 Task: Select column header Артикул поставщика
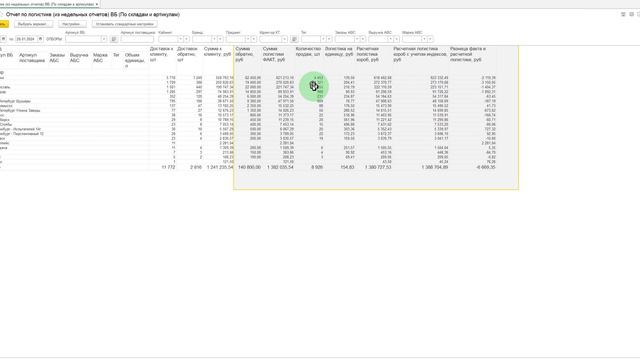[x=32, y=58]
